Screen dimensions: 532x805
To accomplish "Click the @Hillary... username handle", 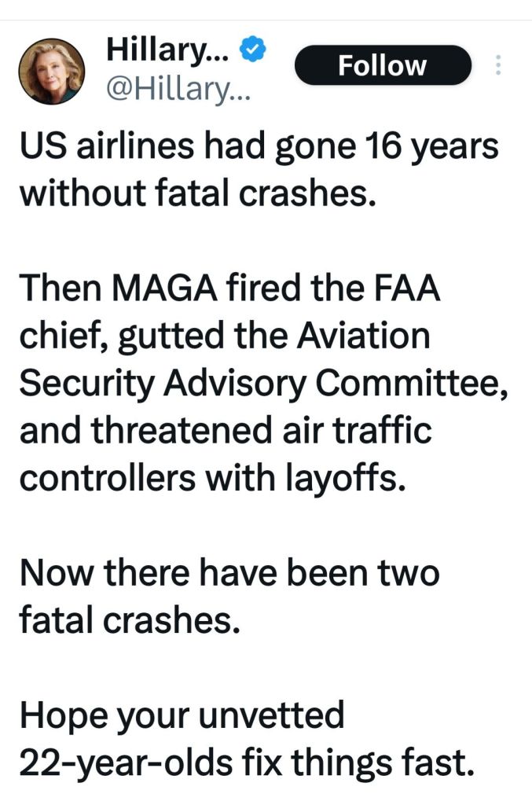I will pos(177,94).
